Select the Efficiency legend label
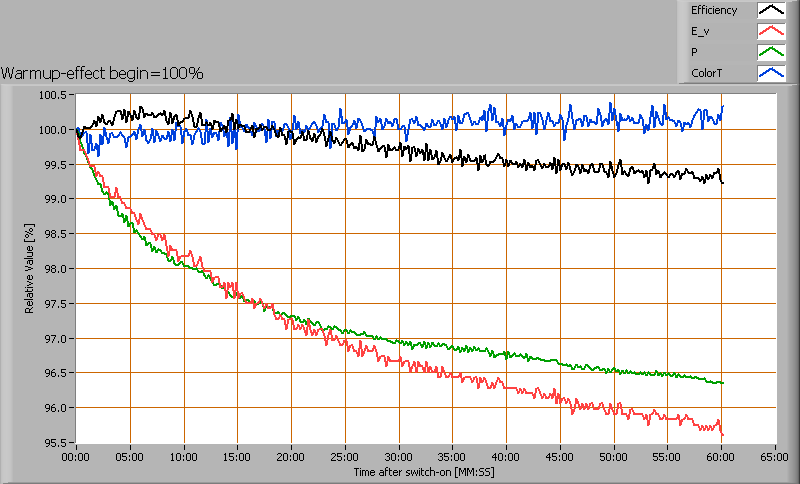This screenshot has width=800, height=484. 714,11
